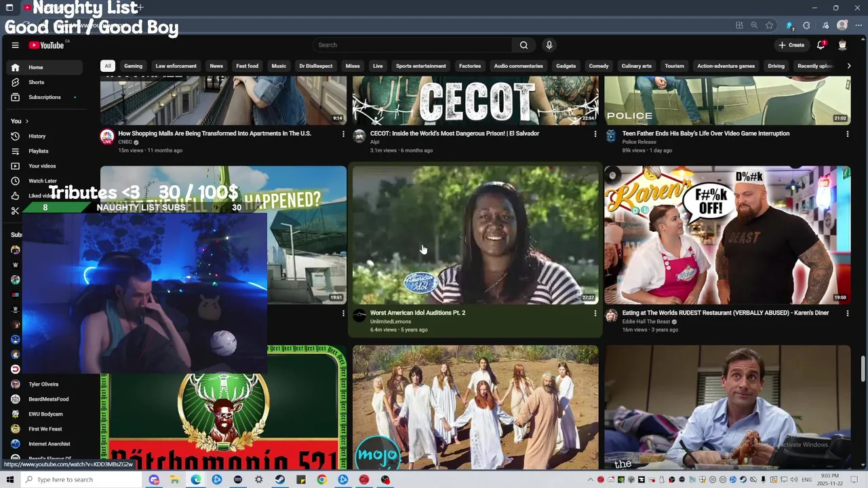Open the Police Release channel link
Image resolution: width=868 pixels, height=488 pixels.
coord(639,142)
